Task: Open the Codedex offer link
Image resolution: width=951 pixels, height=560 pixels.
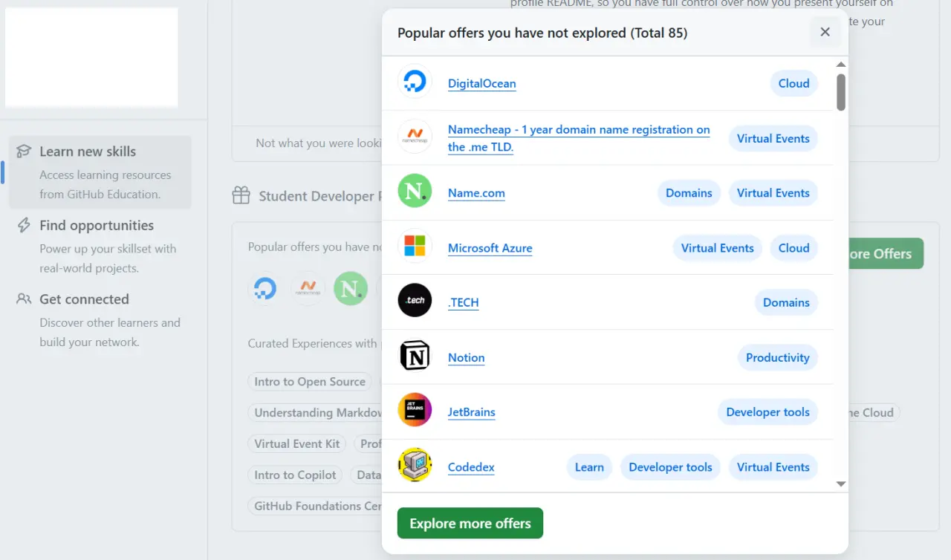Action: 471,467
